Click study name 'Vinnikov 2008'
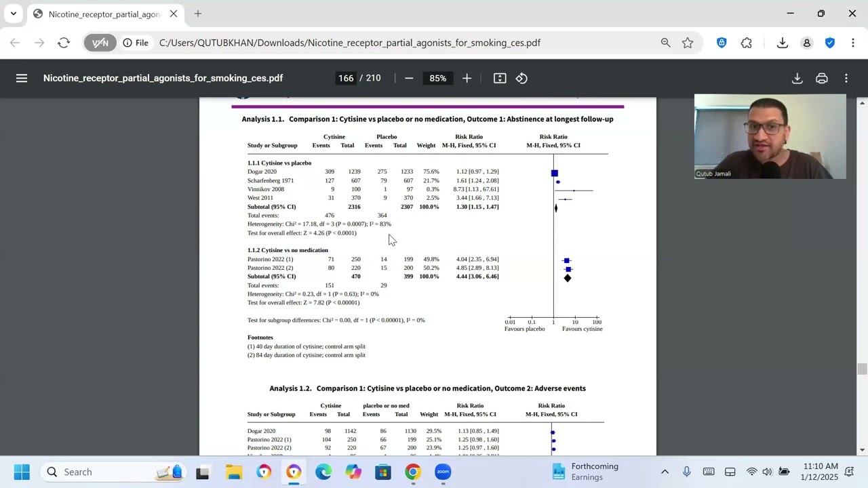This screenshot has height=488, width=868. coord(266,190)
